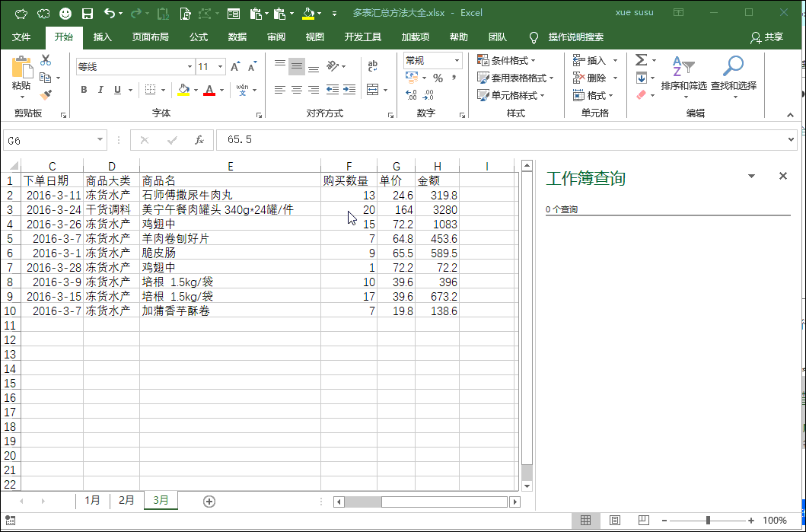Click Page Break Preview status icon
The width and height of the screenshot is (806, 532).
[x=644, y=520]
